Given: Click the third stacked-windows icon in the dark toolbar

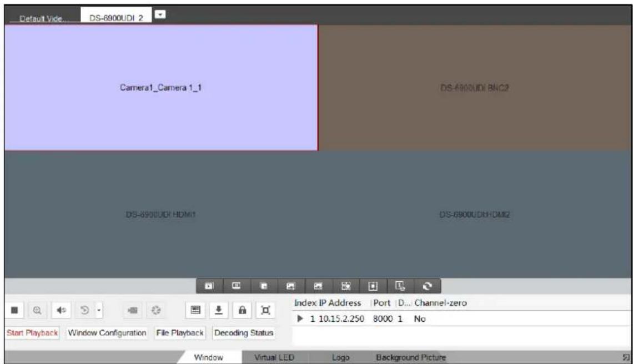Looking at the screenshot, I should pos(264,286).
